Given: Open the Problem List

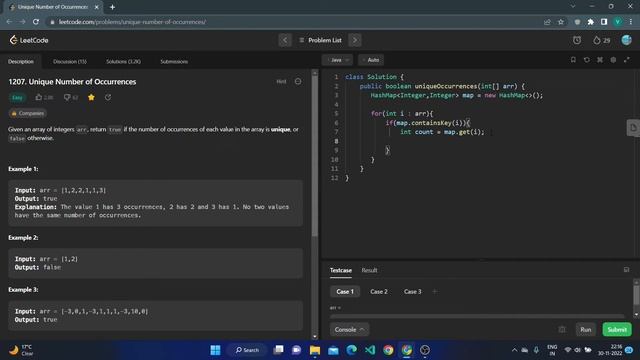Looking at the screenshot, I should coord(320,40).
